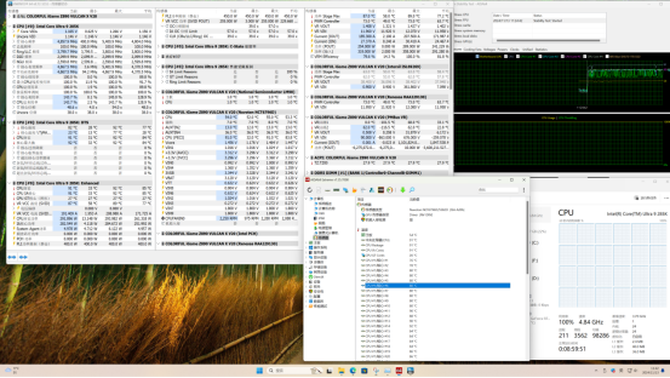The width and height of the screenshot is (670, 378).
Task: Switch to Clocks tab in Stability Test
Action: point(514,50)
